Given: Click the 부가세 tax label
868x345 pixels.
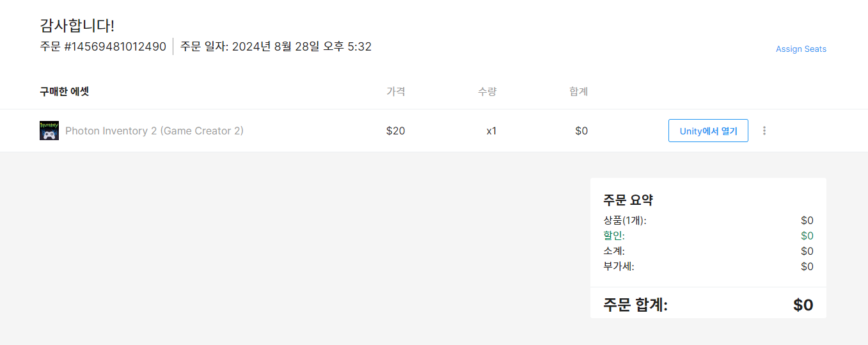Looking at the screenshot, I should [619, 266].
